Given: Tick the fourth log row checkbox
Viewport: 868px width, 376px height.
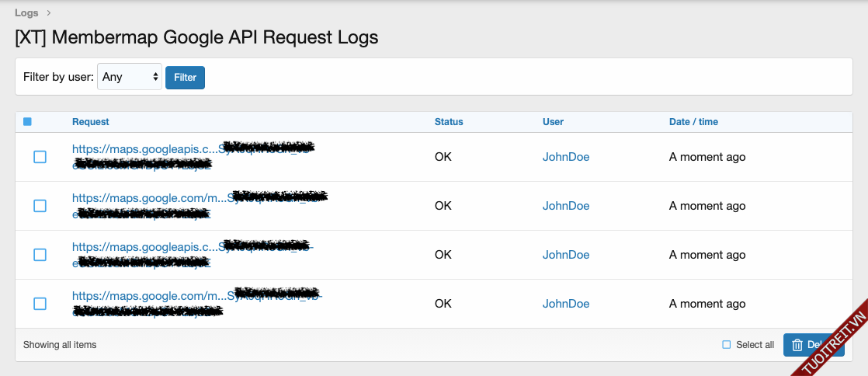Looking at the screenshot, I should click(40, 304).
